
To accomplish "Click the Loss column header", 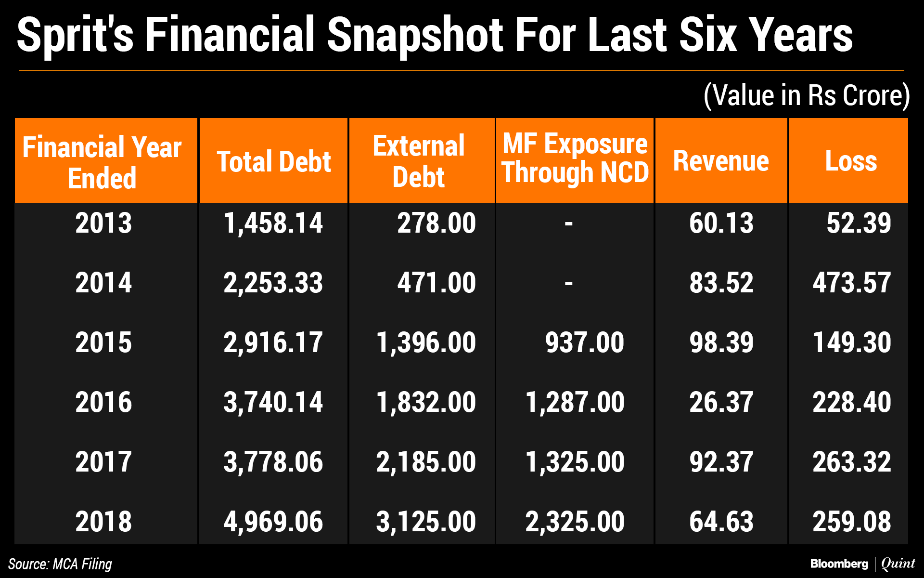I will (851, 161).
